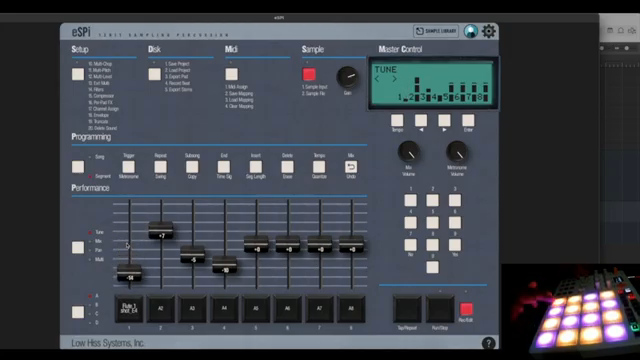Click keypad button 5
Screen dimensions: 640x360
(x=433, y=223)
